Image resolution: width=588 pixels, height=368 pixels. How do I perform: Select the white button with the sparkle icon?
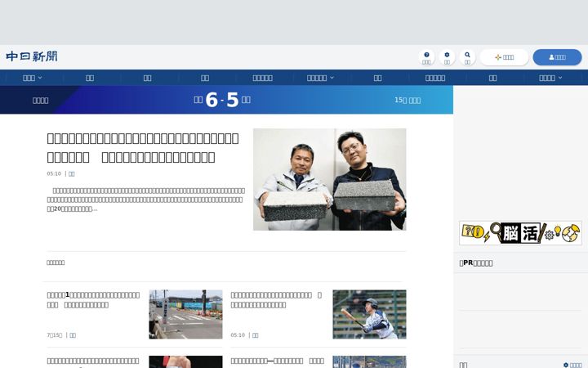point(504,57)
